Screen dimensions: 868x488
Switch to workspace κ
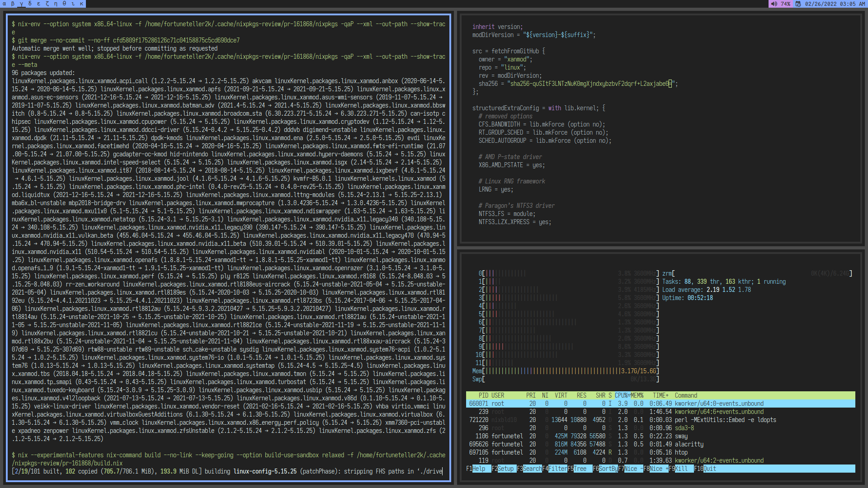81,4
